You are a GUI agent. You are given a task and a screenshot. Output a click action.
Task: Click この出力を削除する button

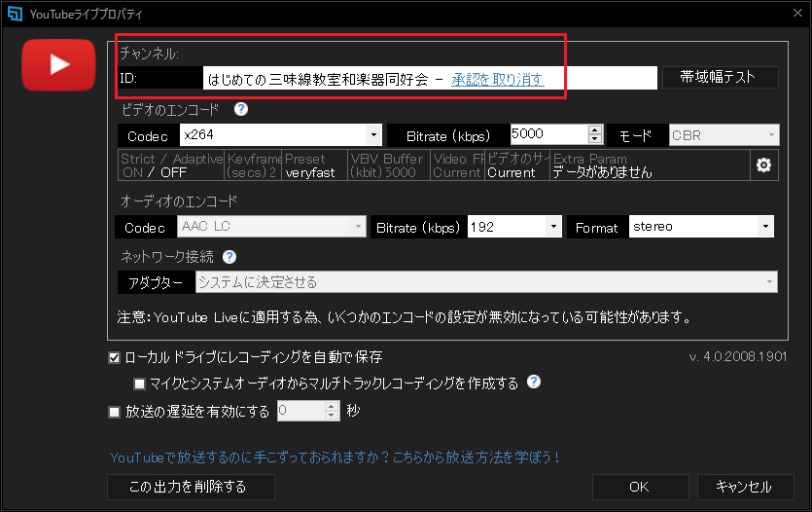[x=191, y=487]
